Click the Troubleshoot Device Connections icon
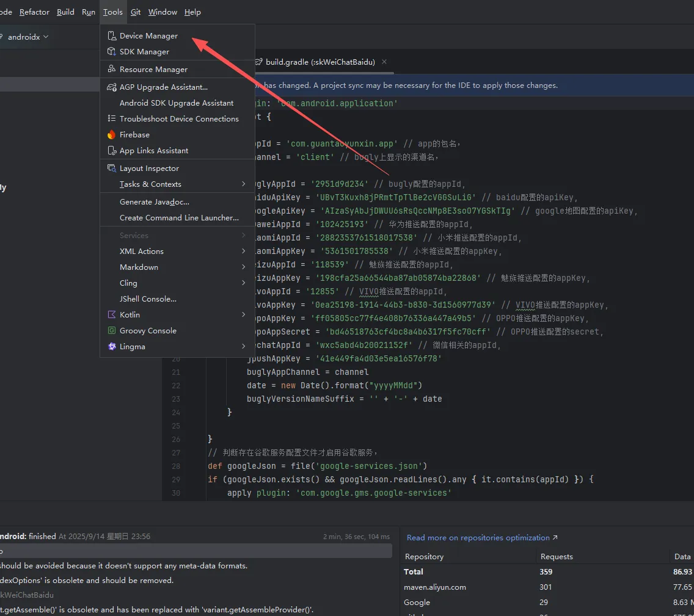 pyautogui.click(x=111, y=119)
